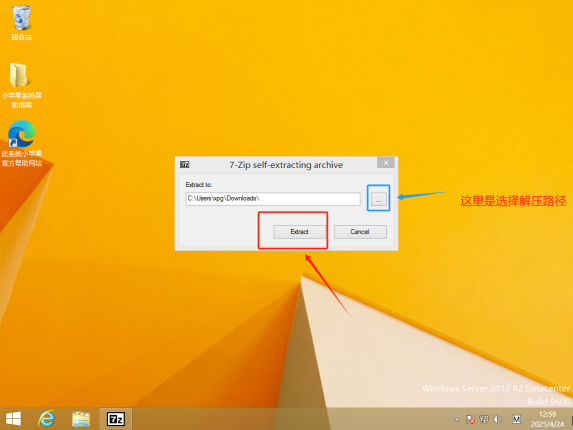Click the 7-Zip icon in the dialog title bar
This screenshot has width=573, height=430.
(185, 165)
